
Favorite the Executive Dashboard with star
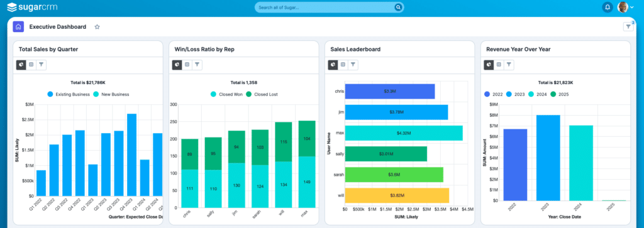(97, 26)
